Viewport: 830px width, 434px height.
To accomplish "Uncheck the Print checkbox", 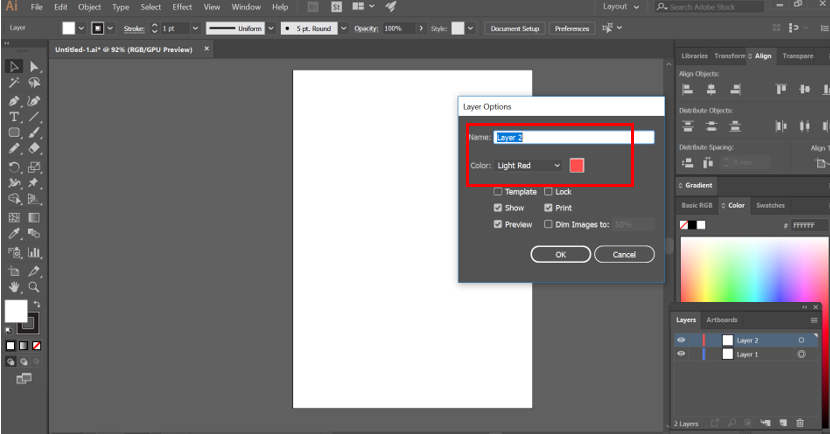I will click(x=548, y=207).
